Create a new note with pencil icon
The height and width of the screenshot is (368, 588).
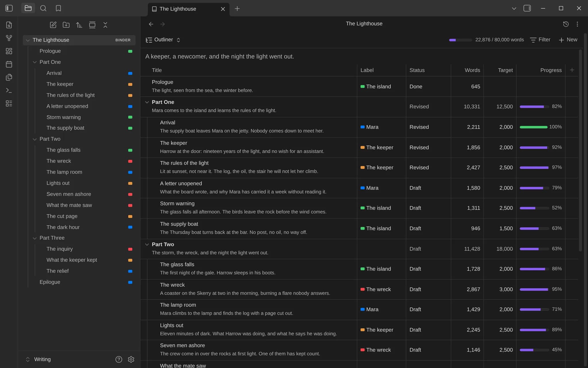pyautogui.click(x=53, y=25)
